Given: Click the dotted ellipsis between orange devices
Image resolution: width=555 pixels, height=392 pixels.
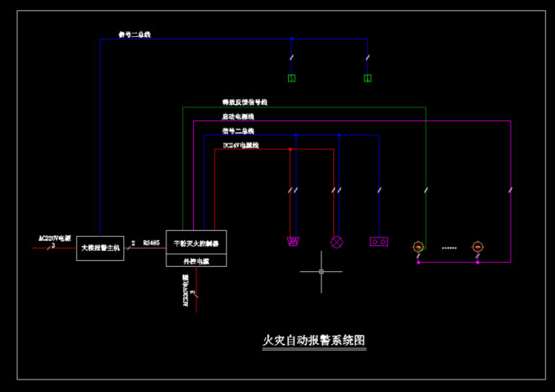Looking at the screenshot, I should [x=448, y=248].
